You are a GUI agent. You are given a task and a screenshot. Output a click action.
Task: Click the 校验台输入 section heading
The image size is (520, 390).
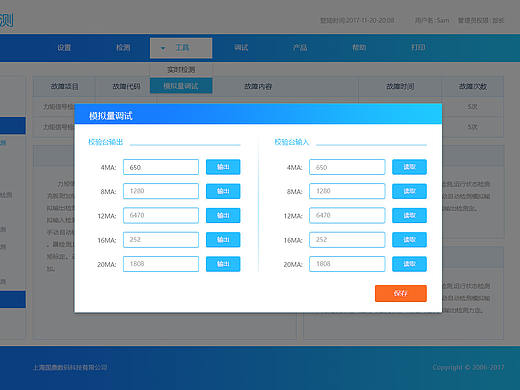click(292, 142)
